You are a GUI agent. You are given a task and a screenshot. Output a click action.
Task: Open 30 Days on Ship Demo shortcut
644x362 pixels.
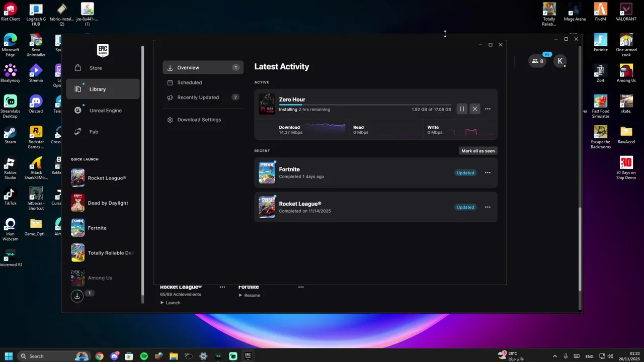pos(626,168)
